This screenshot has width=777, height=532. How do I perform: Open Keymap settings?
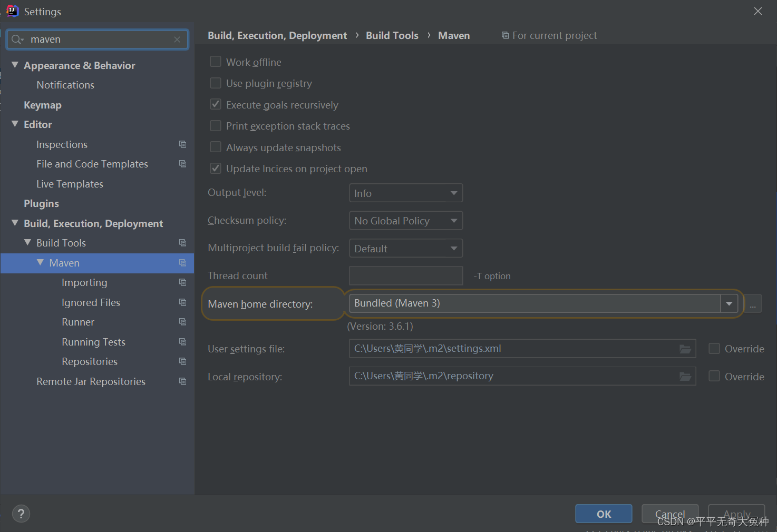(43, 105)
